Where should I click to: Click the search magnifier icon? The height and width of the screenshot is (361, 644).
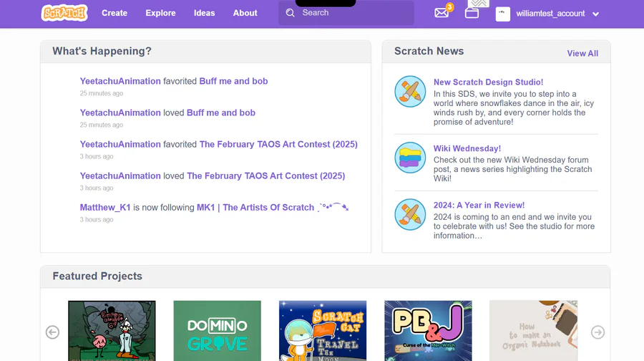291,13
